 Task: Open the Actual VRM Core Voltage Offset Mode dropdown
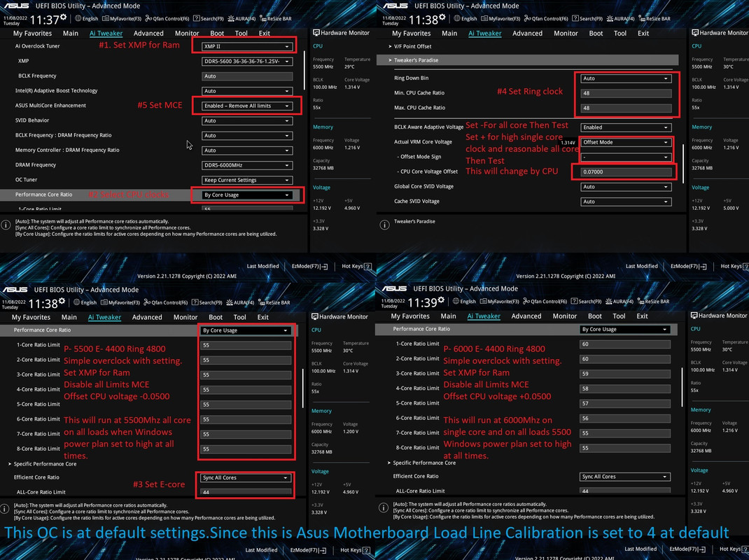coord(626,142)
